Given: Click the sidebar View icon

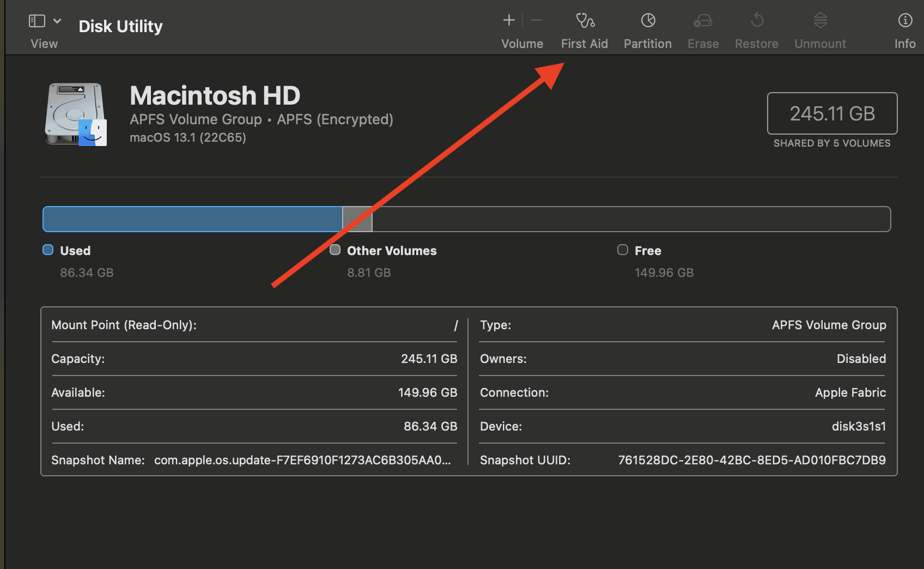Looking at the screenshot, I should pyautogui.click(x=37, y=21).
